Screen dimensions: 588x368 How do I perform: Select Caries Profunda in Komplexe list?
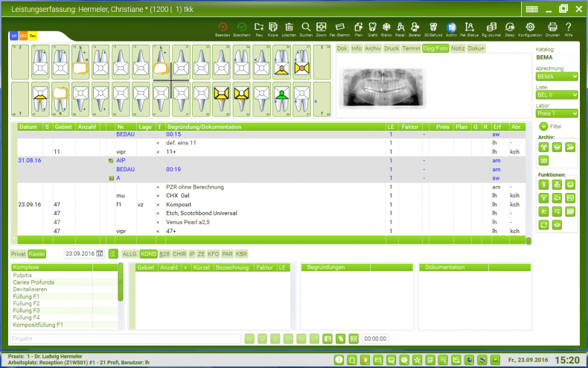pyautogui.click(x=33, y=282)
